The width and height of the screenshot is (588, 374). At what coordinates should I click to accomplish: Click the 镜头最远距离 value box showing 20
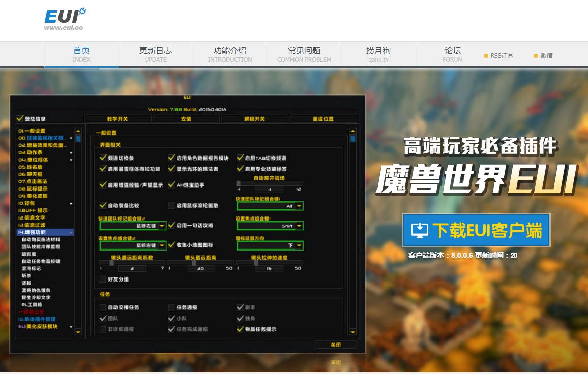pyautogui.click(x=200, y=268)
